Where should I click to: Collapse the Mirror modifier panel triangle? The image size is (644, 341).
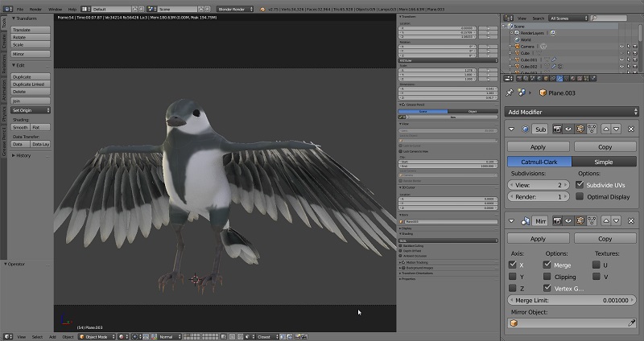511,221
